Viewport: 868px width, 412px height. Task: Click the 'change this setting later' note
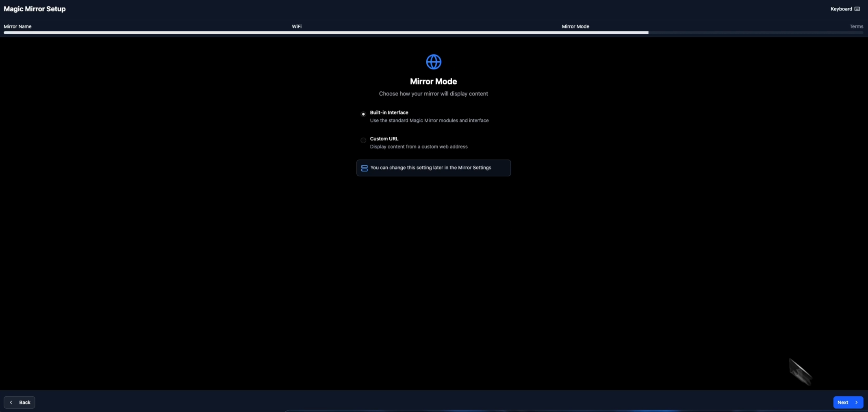pos(431,168)
